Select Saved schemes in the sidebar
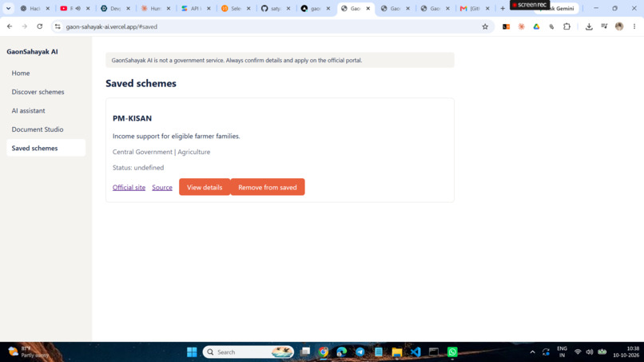Image resolution: width=644 pixels, height=362 pixels. click(46, 148)
